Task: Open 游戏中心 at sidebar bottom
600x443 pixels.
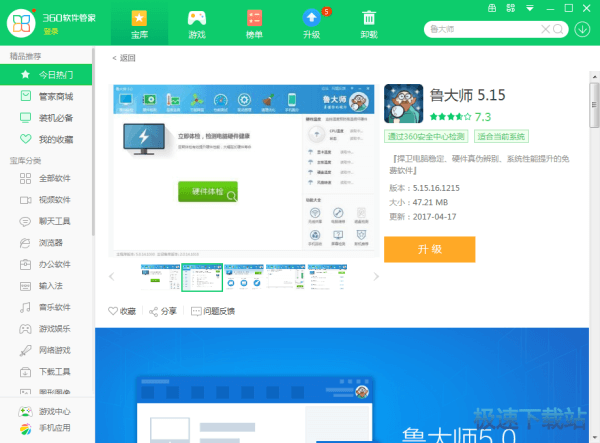Action: (x=44, y=412)
